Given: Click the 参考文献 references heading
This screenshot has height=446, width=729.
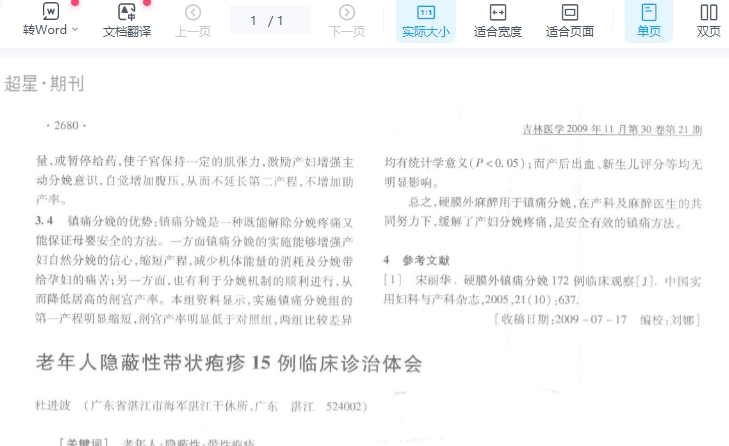Looking at the screenshot, I should pos(418,259).
